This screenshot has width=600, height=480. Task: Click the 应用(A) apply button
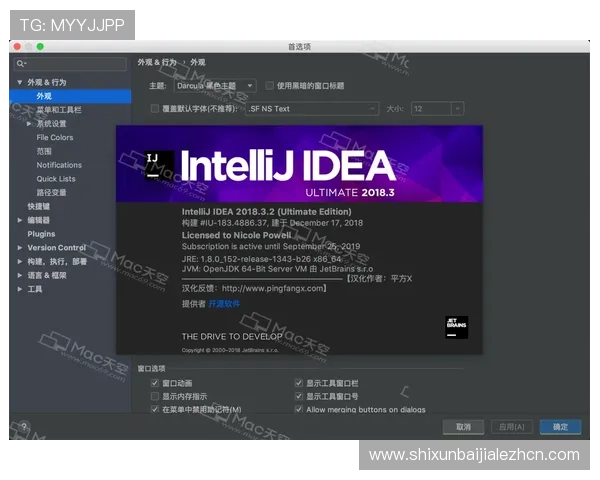(512, 427)
